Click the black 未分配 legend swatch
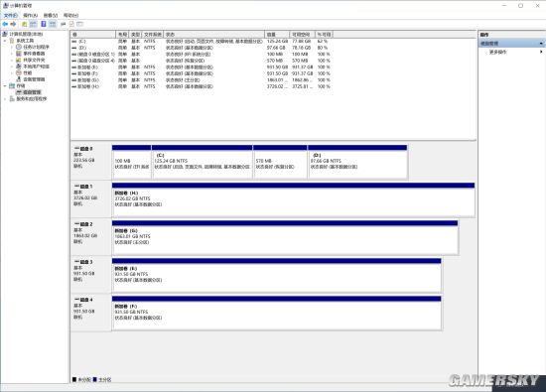Viewport: 546px width, 392px height. [74, 379]
